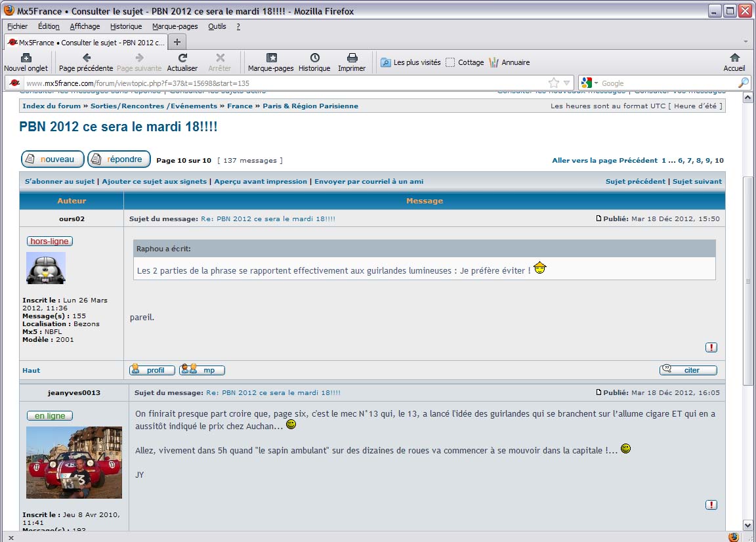
Task: Click the address bar URL field
Action: (x=284, y=83)
